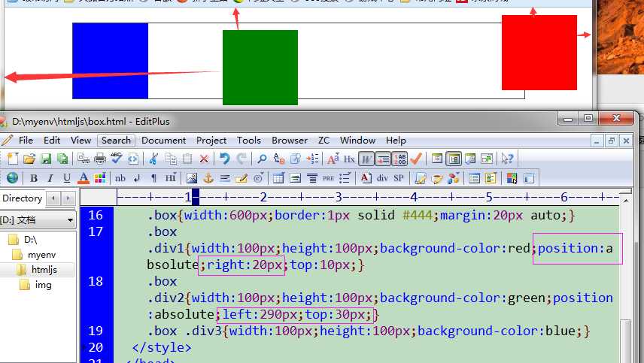Open the ZC menu
The image size is (644, 363).
(x=324, y=141)
